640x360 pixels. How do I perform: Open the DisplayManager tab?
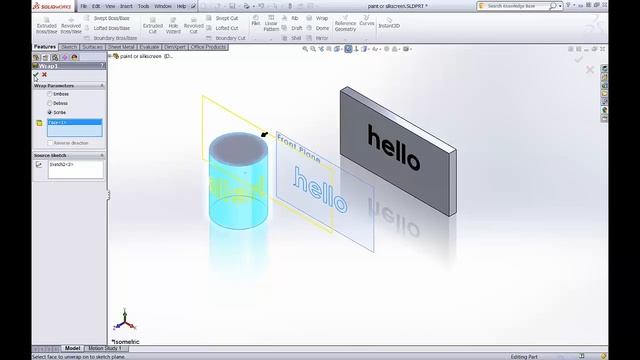[74, 58]
